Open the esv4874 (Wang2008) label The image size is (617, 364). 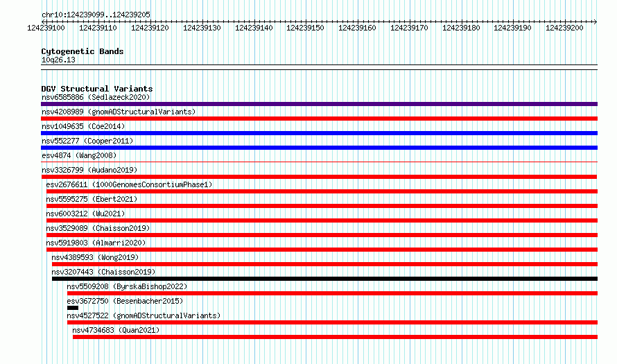point(79,155)
